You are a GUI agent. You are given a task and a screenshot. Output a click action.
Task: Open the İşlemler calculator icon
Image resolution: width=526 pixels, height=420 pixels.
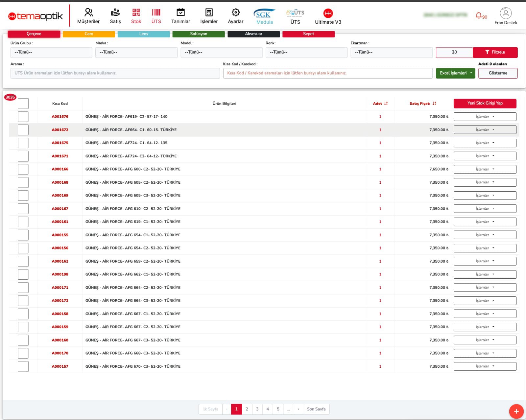209,12
